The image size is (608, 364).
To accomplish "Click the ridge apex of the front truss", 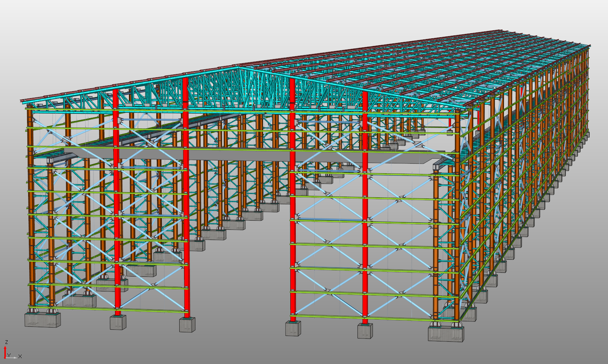I will (238, 68).
